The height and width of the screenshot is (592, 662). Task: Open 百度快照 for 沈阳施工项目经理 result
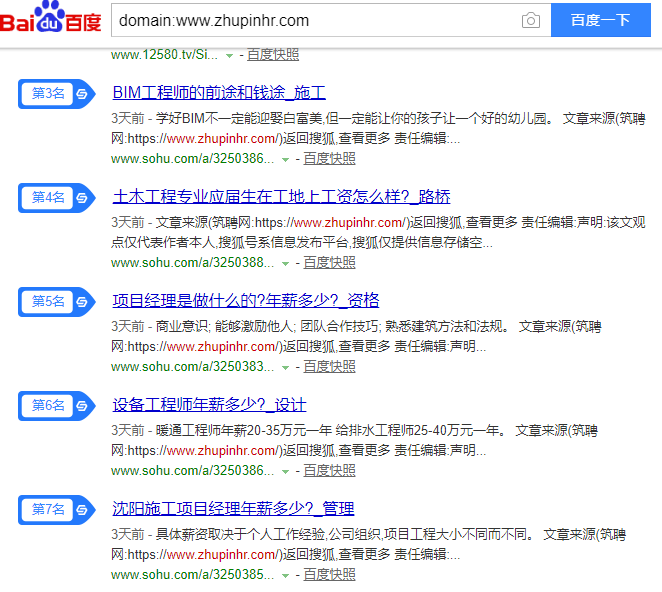coord(329,575)
